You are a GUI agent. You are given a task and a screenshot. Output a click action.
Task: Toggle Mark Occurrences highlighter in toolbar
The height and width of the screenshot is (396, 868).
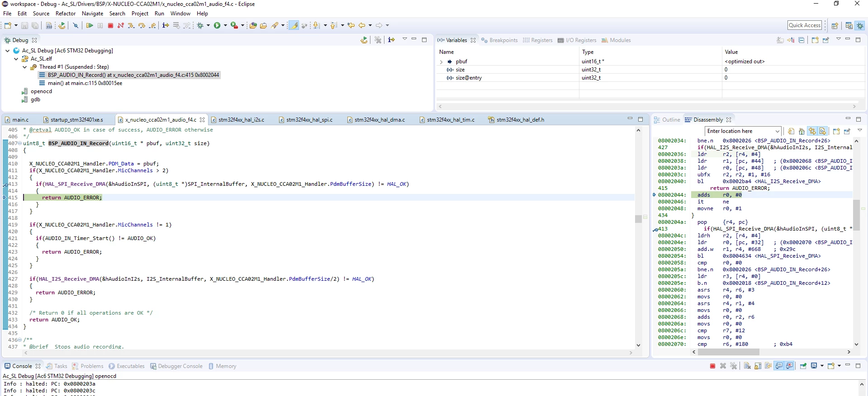coord(294,25)
